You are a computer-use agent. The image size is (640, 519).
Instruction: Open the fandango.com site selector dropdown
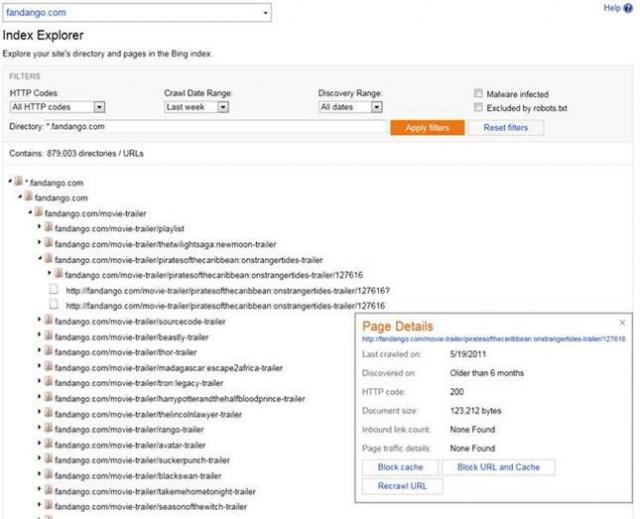137,13
